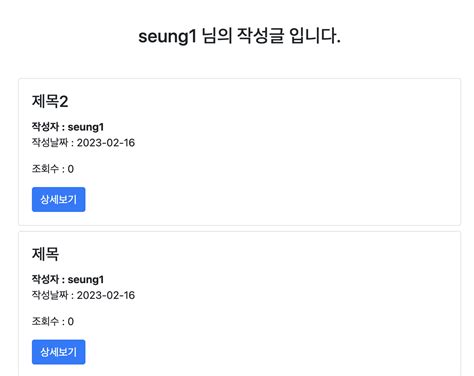The image size is (474, 376).
Task: Click the 조회수 label in second card
Action: [45, 321]
